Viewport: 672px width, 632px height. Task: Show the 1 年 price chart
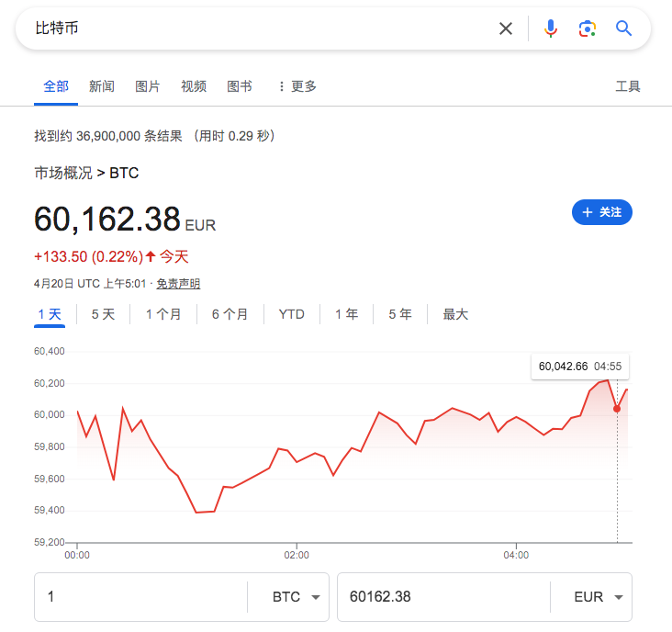click(346, 314)
